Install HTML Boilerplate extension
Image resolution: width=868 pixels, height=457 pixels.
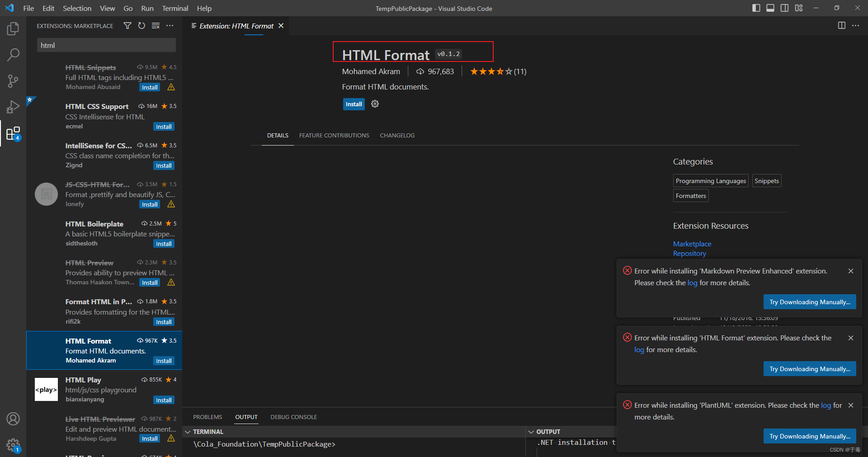pyautogui.click(x=164, y=244)
